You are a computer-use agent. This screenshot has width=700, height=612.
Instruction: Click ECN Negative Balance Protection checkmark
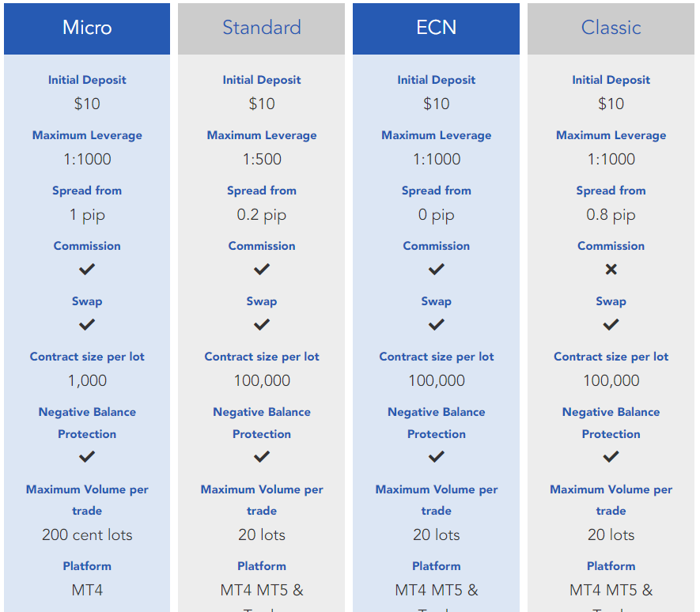pos(437,457)
